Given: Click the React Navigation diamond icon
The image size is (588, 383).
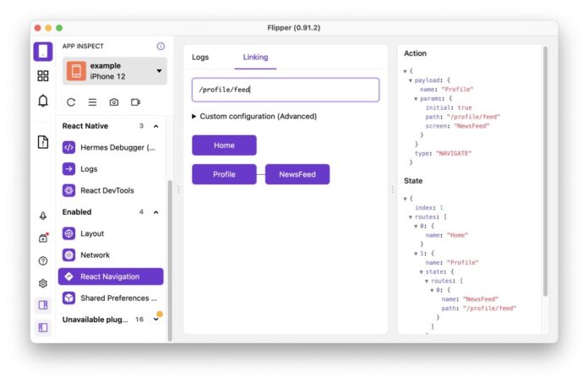Looking at the screenshot, I should (68, 276).
